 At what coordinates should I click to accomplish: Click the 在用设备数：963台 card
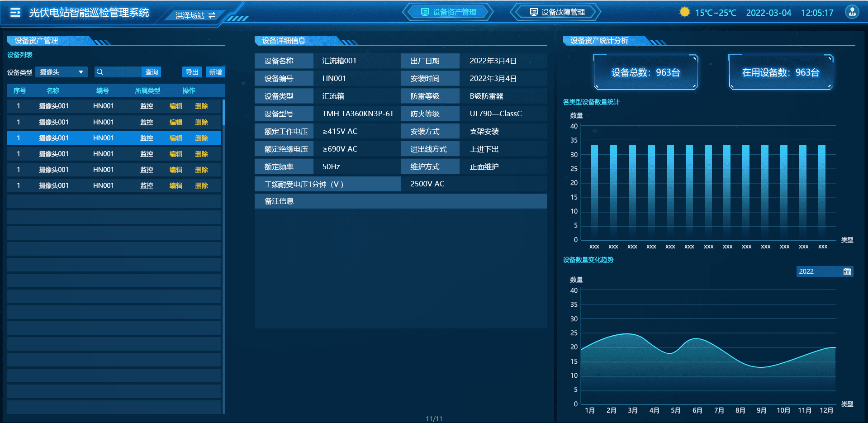(781, 72)
